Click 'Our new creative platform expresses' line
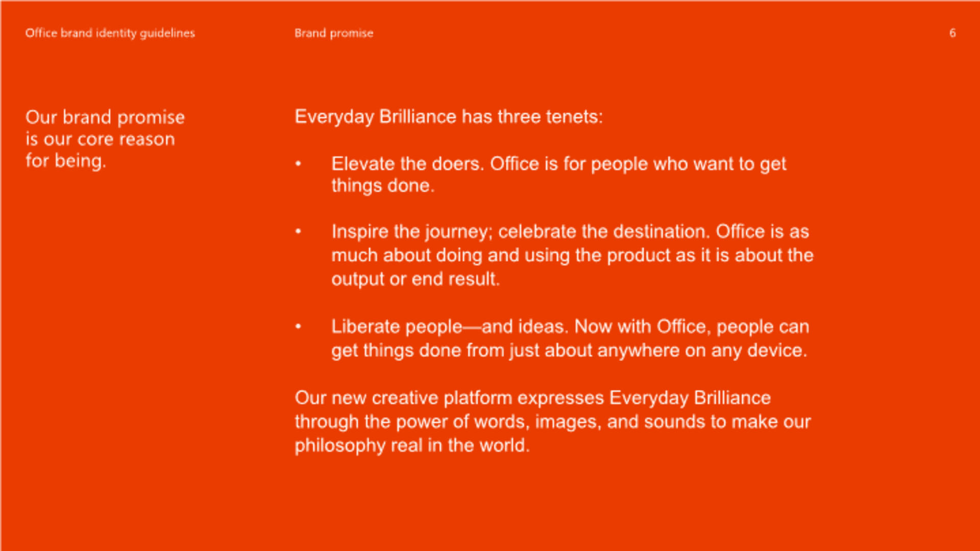The image size is (980, 551). (x=533, y=398)
